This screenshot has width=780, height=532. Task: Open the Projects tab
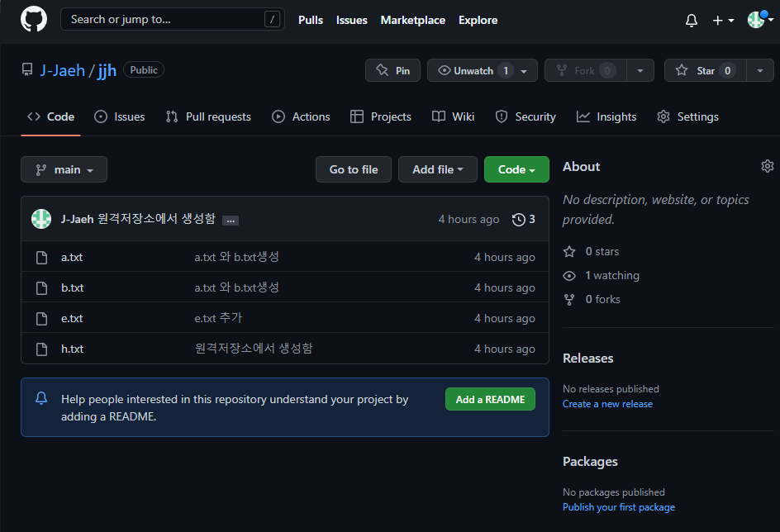tap(381, 116)
